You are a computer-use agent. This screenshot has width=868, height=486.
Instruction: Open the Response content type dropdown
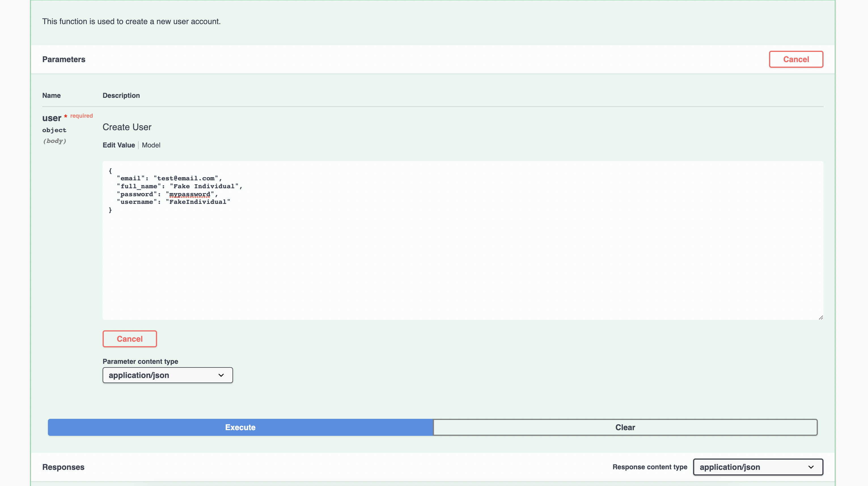pos(758,467)
